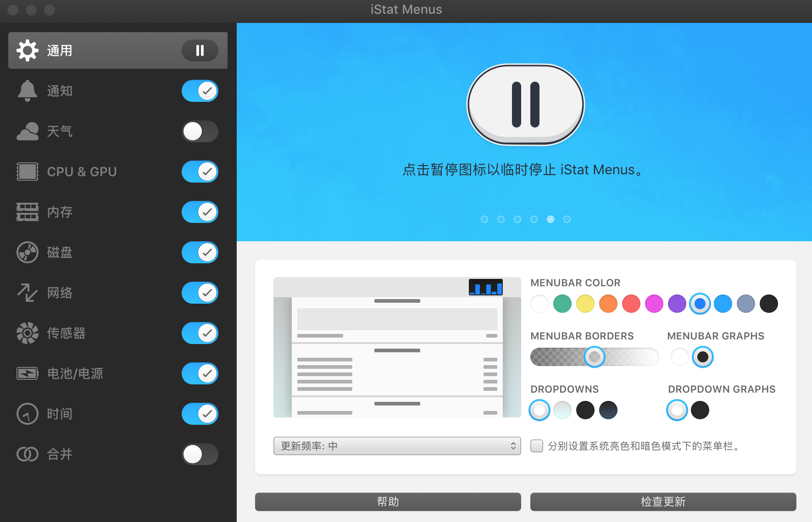The image size is (812, 522).
Task: Click the disk icon for 磁盘
Action: [28, 252]
